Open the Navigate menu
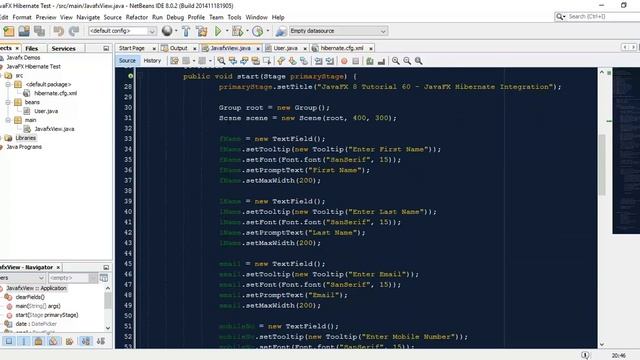Viewport: 640px width, 360px height. 88,17
